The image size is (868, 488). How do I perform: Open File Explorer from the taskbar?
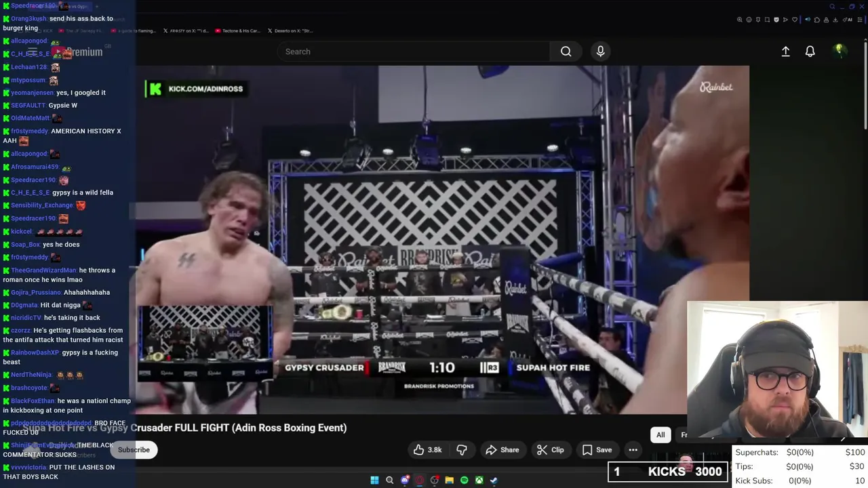click(x=449, y=481)
